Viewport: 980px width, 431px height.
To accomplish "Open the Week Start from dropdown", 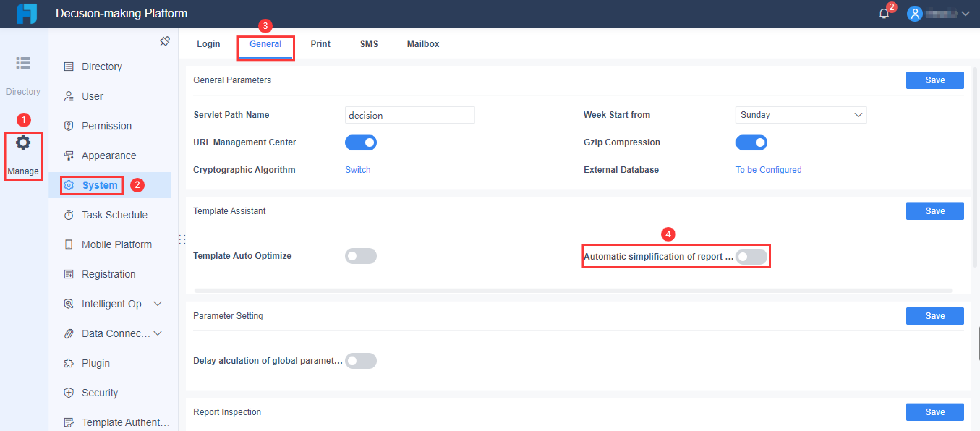I will tap(801, 114).
